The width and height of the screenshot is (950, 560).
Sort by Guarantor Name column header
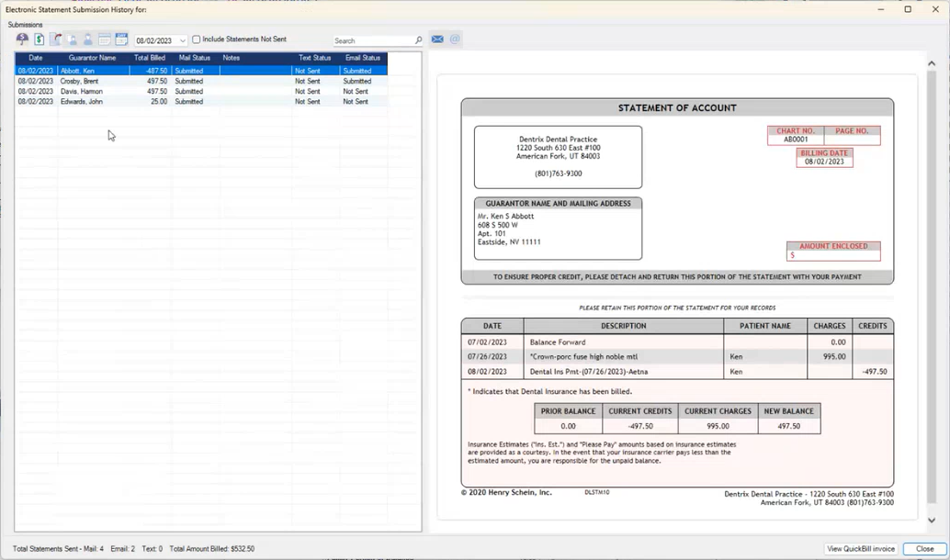point(92,58)
